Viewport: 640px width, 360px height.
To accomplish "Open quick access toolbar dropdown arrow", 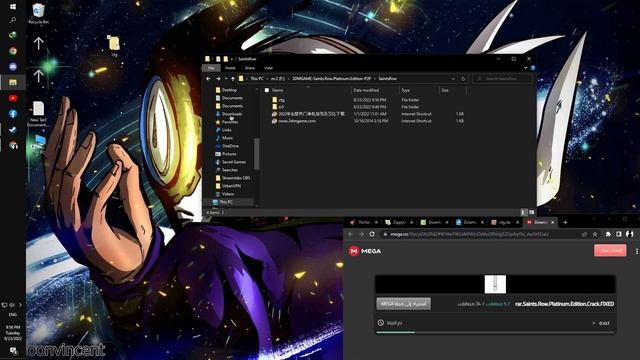I will coord(231,59).
